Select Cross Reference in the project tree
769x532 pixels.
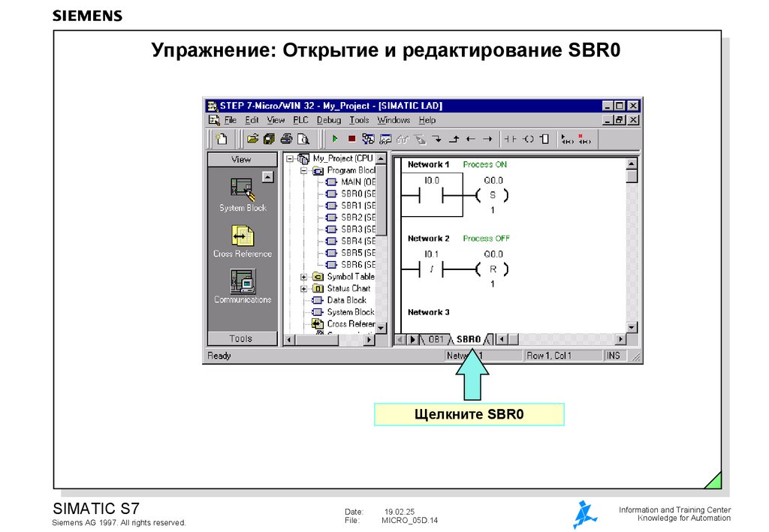344,324
